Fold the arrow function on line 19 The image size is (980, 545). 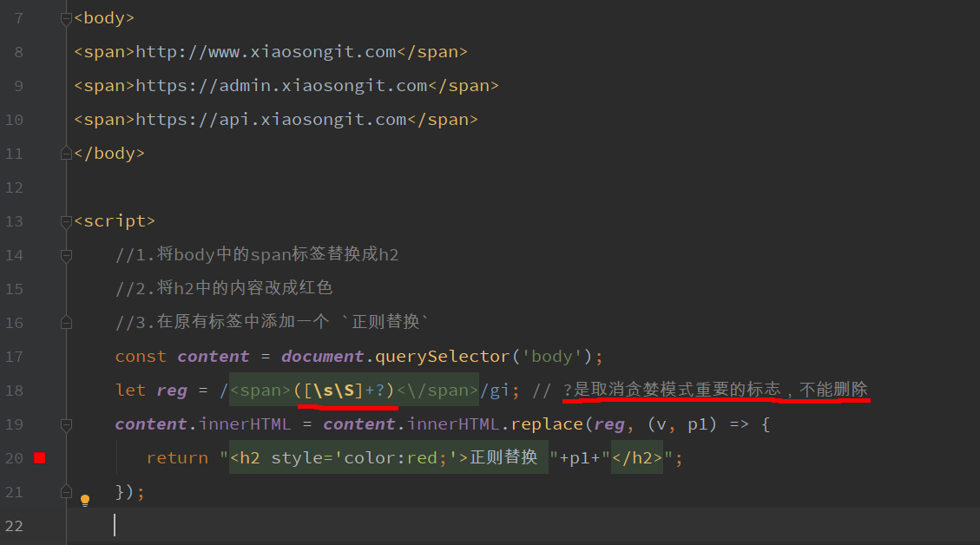pyautogui.click(x=66, y=424)
